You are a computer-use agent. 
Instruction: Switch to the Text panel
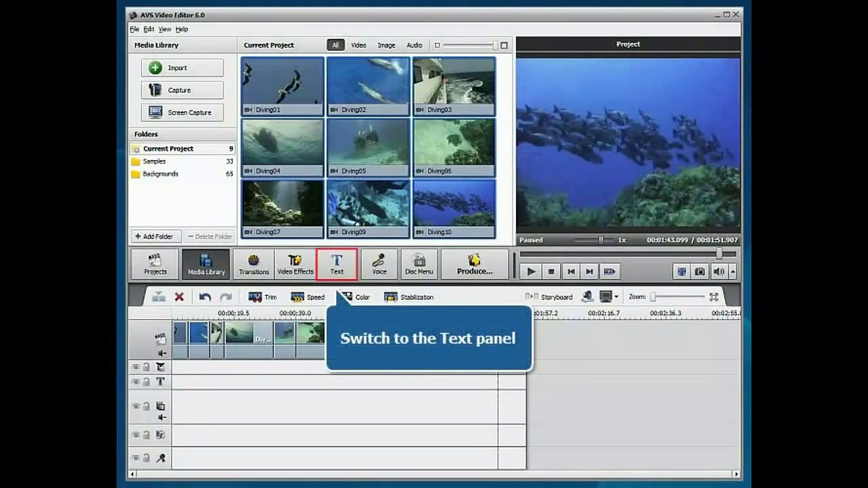click(x=337, y=264)
